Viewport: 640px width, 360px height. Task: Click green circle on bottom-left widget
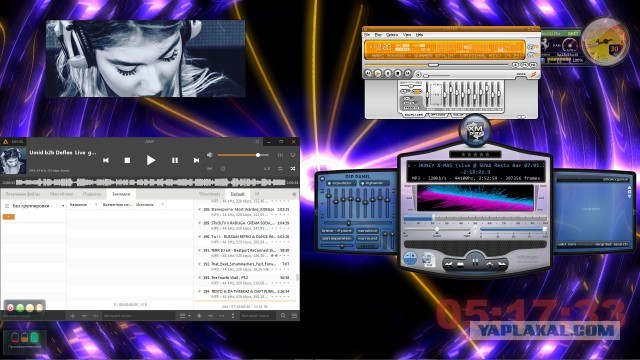20,308
